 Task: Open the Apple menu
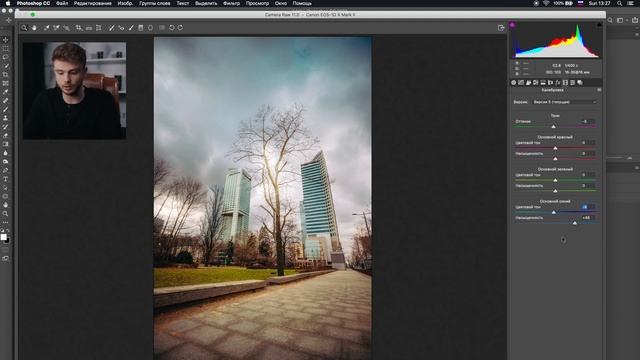click(x=8, y=3)
